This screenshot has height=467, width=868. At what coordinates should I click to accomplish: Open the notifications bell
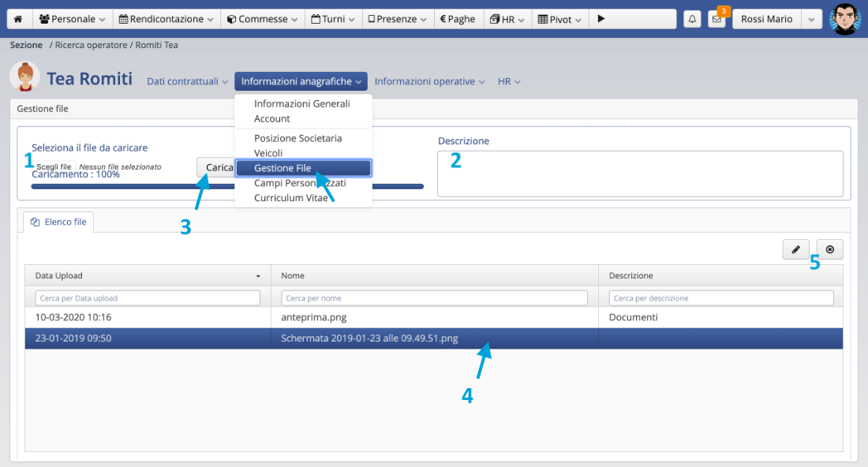(692, 20)
